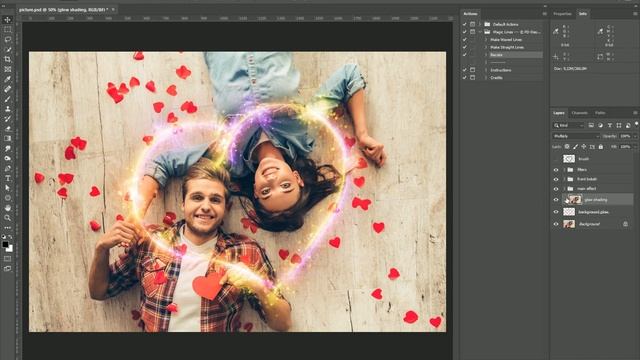Switch to the Paths tab
The image size is (640, 360).
coord(600,113)
